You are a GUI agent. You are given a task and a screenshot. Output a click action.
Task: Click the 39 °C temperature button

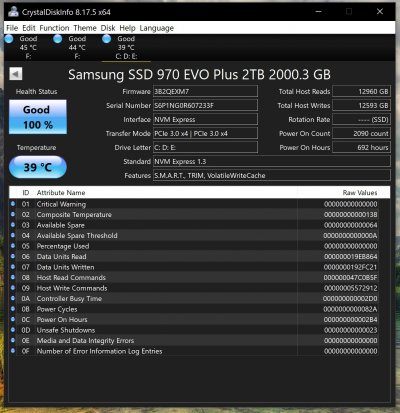(x=38, y=167)
